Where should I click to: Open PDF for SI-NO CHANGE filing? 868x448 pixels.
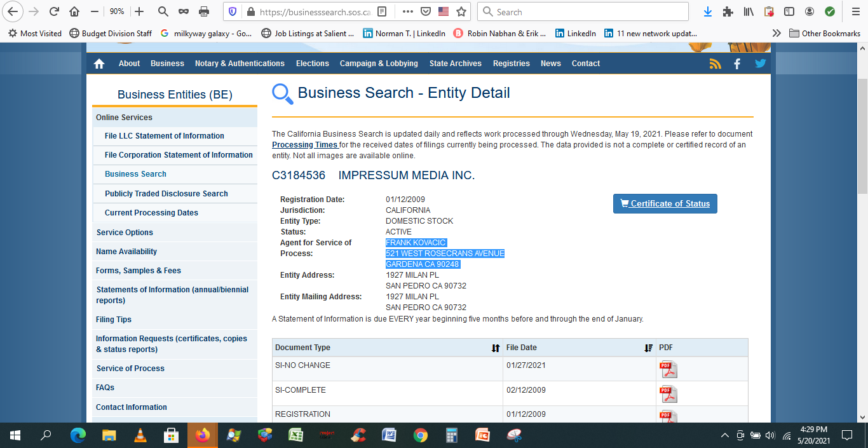[x=668, y=369]
